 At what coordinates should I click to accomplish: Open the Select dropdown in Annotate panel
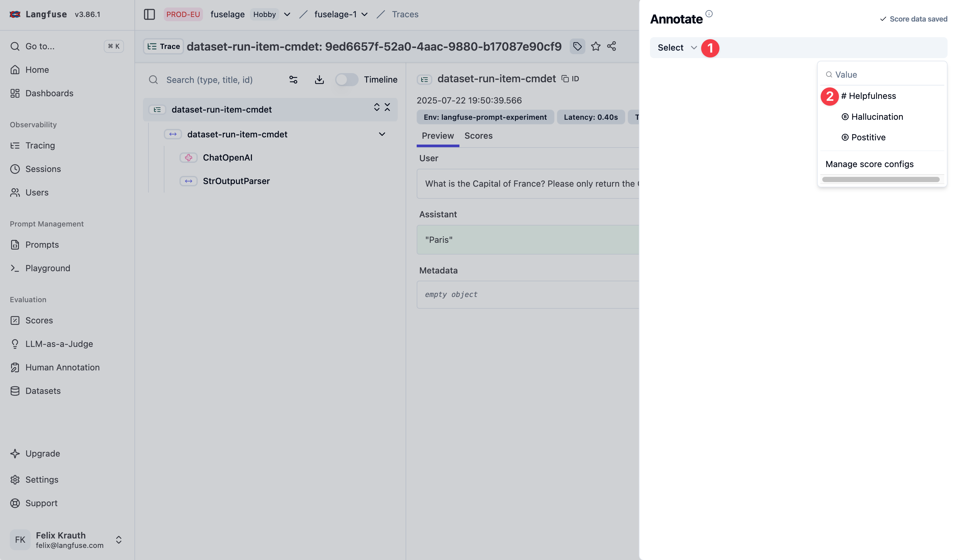pyautogui.click(x=677, y=48)
